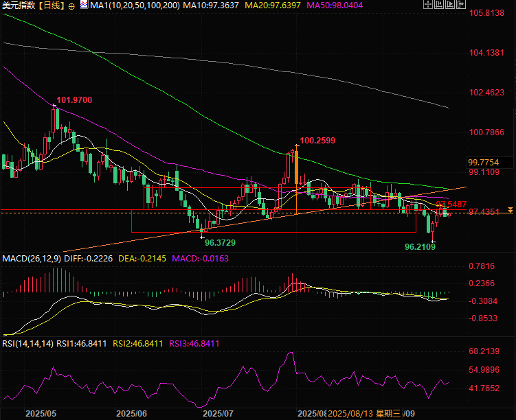Click the 0.7816 MACD axis value
The width and height of the screenshot is (516, 420).
coord(482,266)
